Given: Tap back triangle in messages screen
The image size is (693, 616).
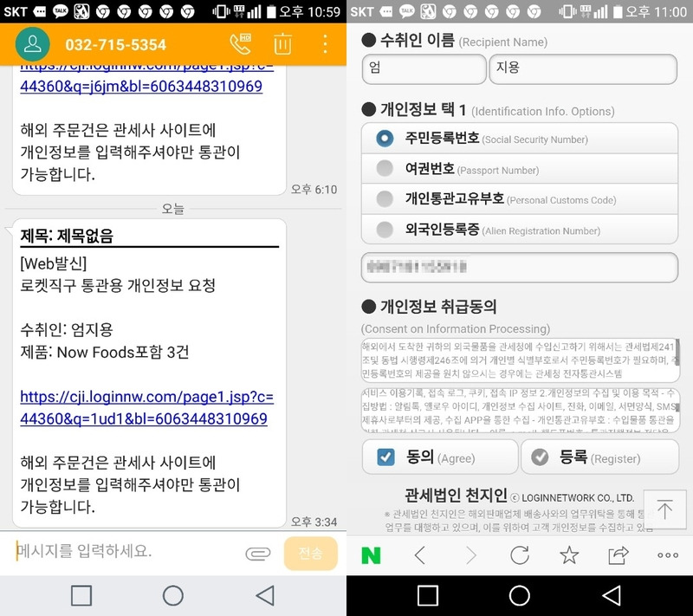Looking at the screenshot, I should (x=265, y=595).
